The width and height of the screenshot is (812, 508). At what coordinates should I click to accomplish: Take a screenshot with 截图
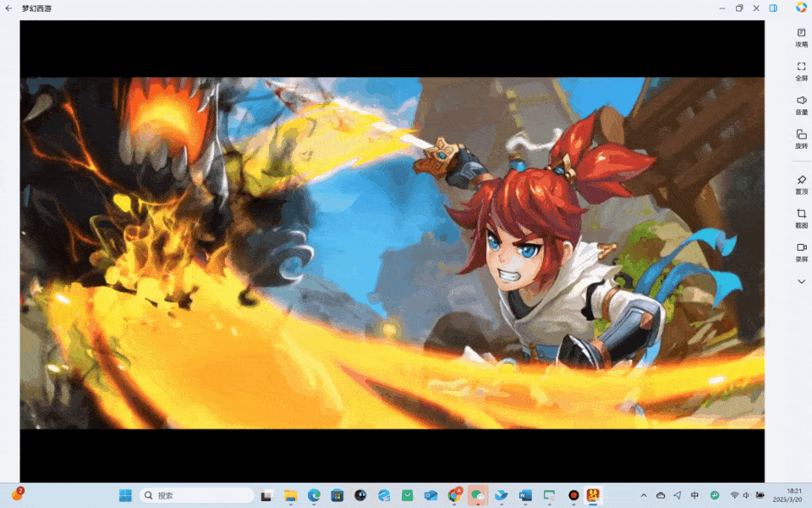tap(801, 218)
